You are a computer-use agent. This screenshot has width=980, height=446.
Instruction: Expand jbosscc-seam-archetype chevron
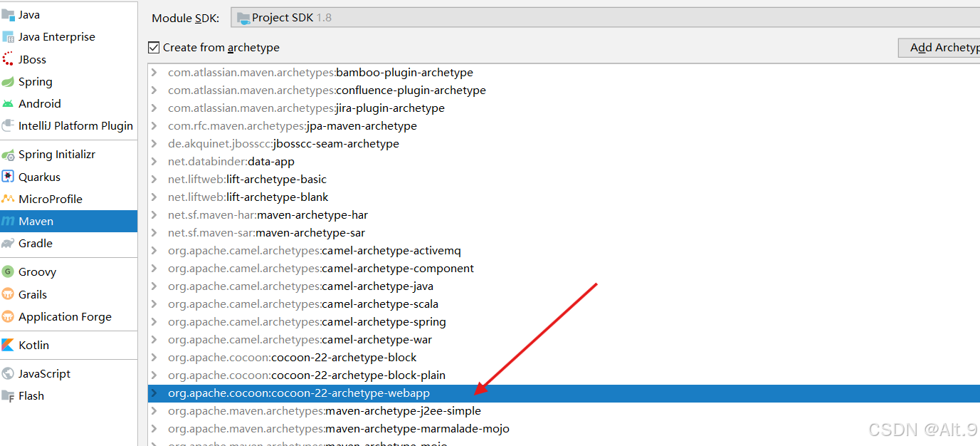click(x=154, y=144)
